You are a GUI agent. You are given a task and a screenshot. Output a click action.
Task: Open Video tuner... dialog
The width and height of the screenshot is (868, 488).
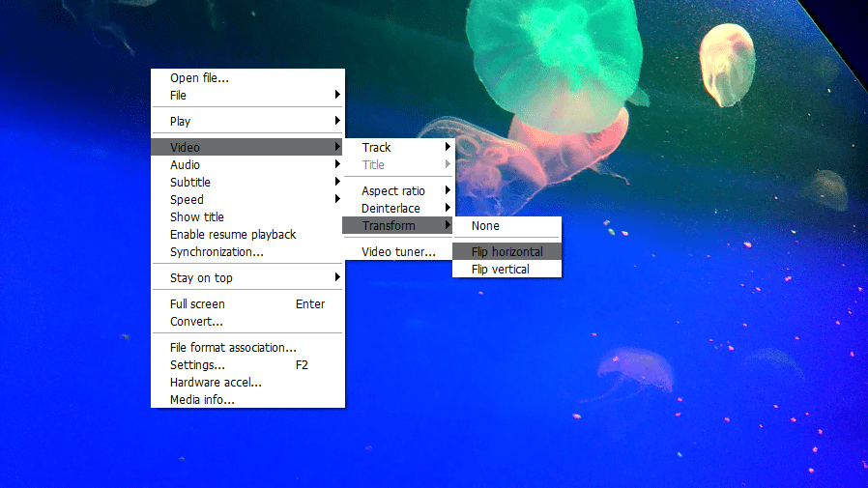[x=398, y=252]
